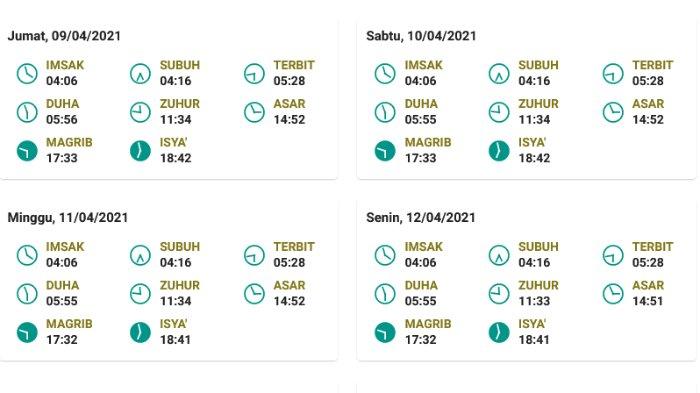Click the filled Magrib clock icon for Jumat
Viewport: 700px width, 393px height.
[x=27, y=151]
